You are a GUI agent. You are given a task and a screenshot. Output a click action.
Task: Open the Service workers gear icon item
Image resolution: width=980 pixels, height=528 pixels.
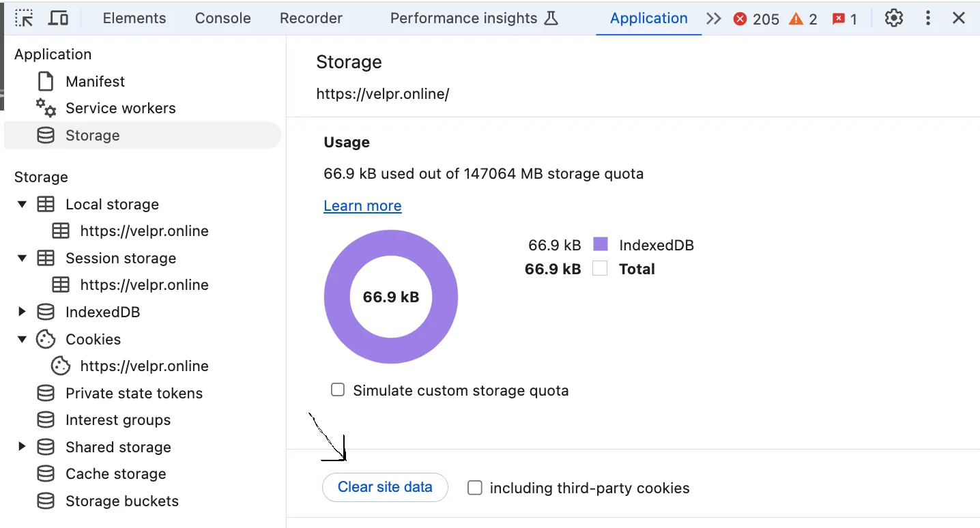click(x=46, y=108)
